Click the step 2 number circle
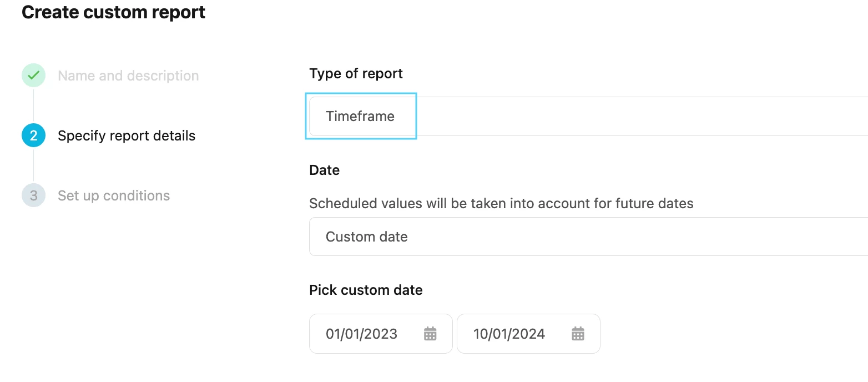The width and height of the screenshot is (868, 382). [33, 135]
